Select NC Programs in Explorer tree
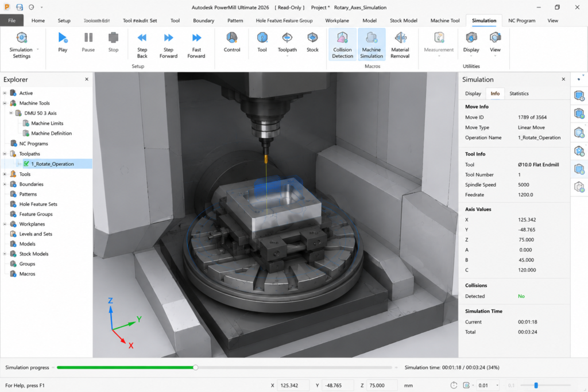Viewport: 588px width, 392px height. pyautogui.click(x=33, y=143)
